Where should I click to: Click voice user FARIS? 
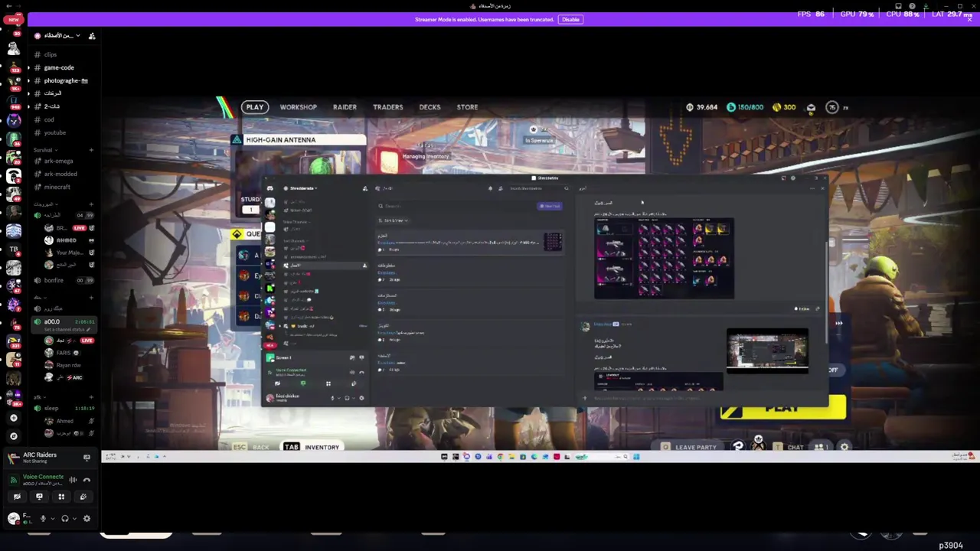(x=63, y=353)
